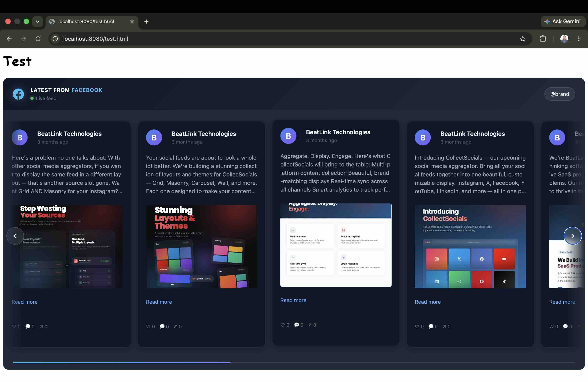This screenshot has width=588, height=382.
Task: Expand the tab search dropdown arrow
Action: coord(38,21)
